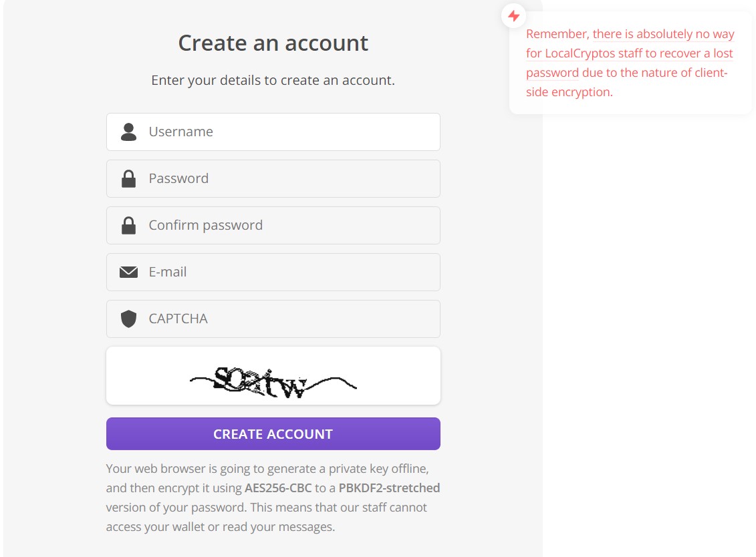Focus the Username input field
This screenshot has width=756, height=557.
coord(273,132)
